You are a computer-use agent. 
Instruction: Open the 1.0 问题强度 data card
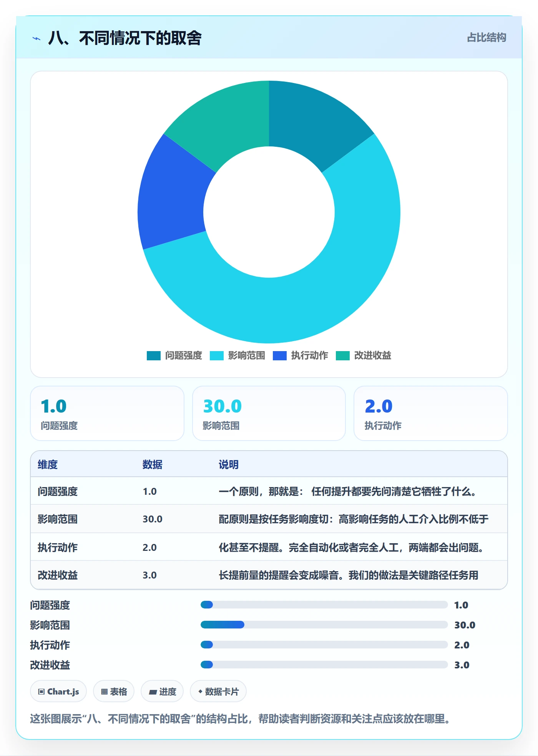pos(107,413)
